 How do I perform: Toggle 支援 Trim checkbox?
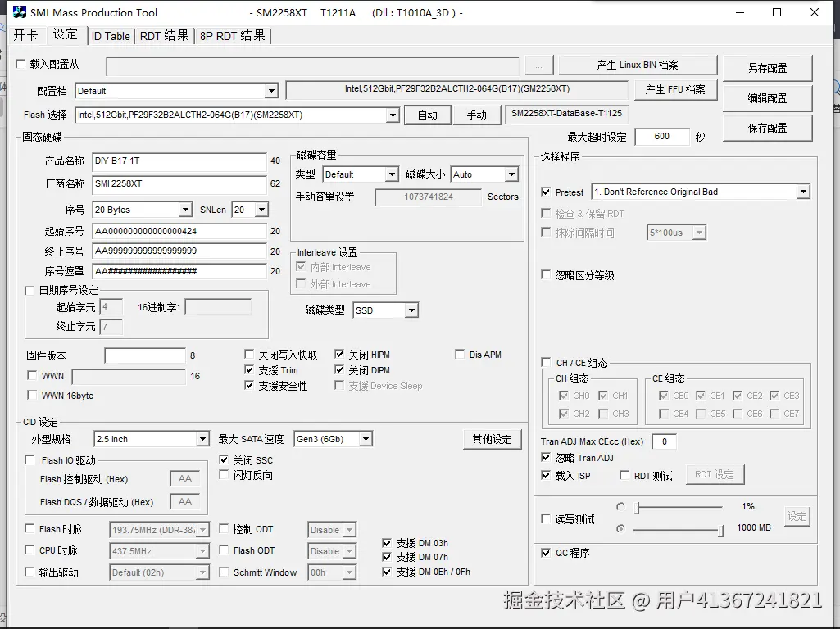coord(249,370)
